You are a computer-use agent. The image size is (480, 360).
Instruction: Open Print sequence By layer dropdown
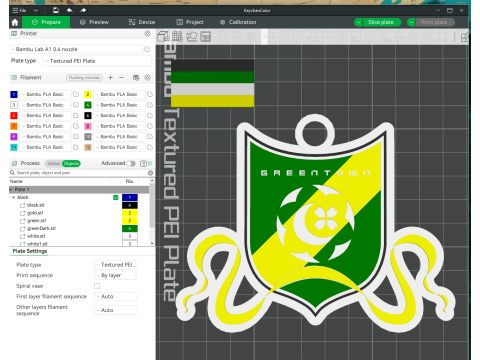click(x=115, y=275)
